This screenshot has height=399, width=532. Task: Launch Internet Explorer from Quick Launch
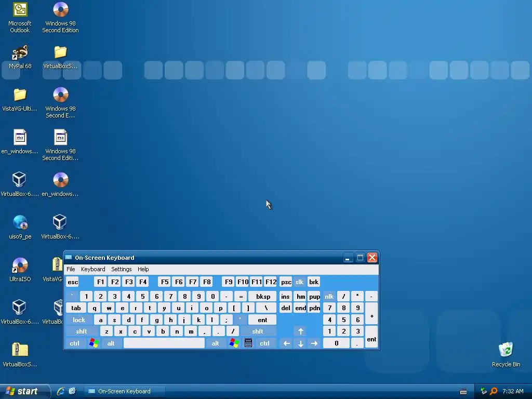click(61, 391)
